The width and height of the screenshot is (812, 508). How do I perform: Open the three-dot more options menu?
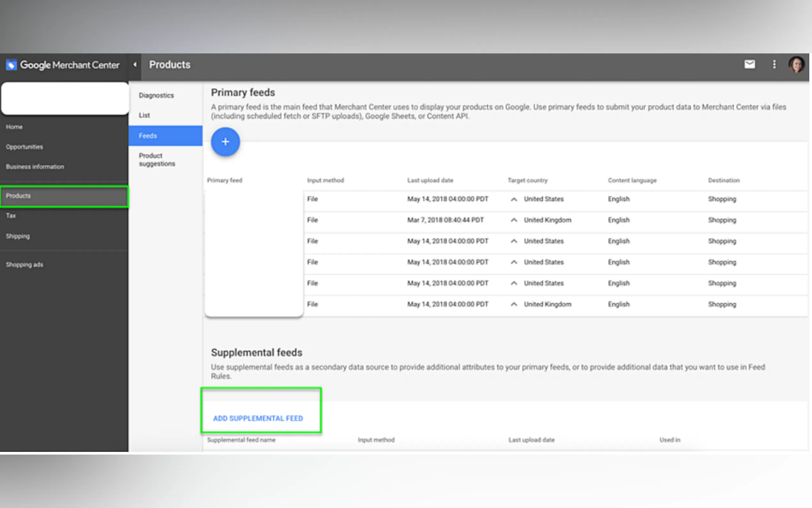point(774,64)
